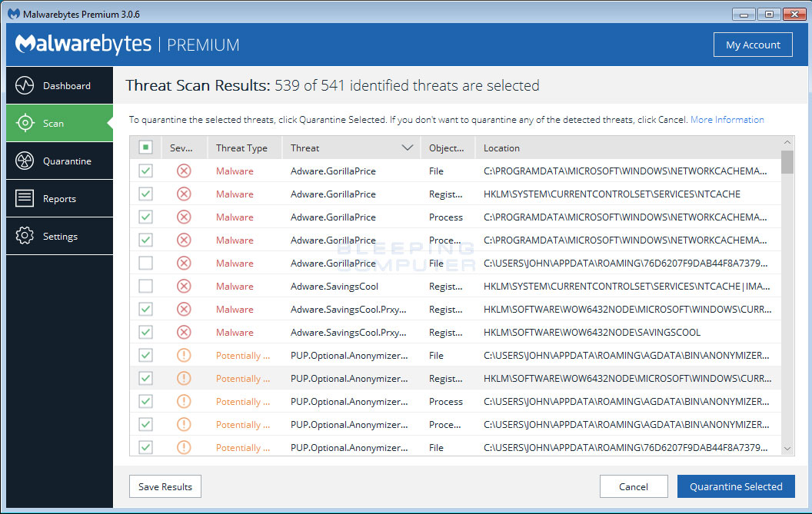Select the Dashboard section label
The width and height of the screenshot is (812, 514).
point(67,85)
